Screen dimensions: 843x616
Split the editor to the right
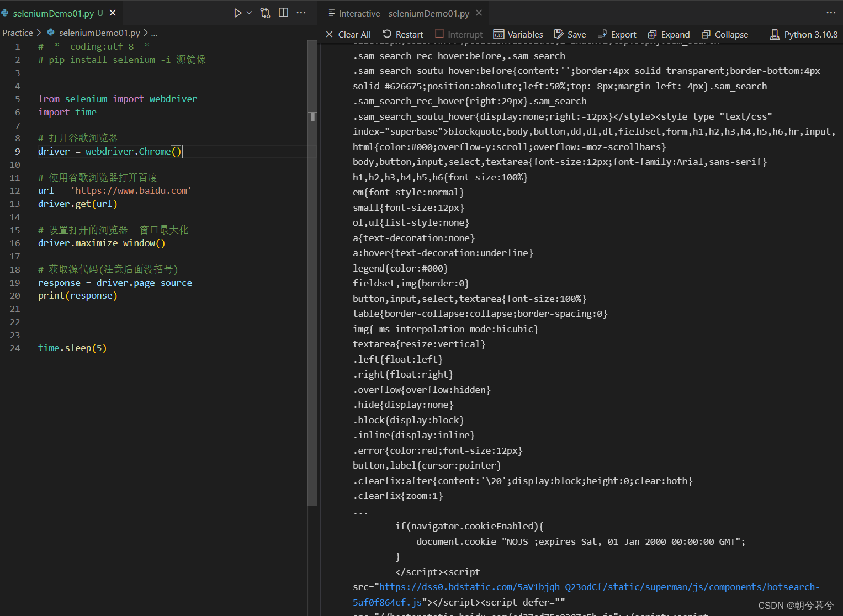click(283, 13)
